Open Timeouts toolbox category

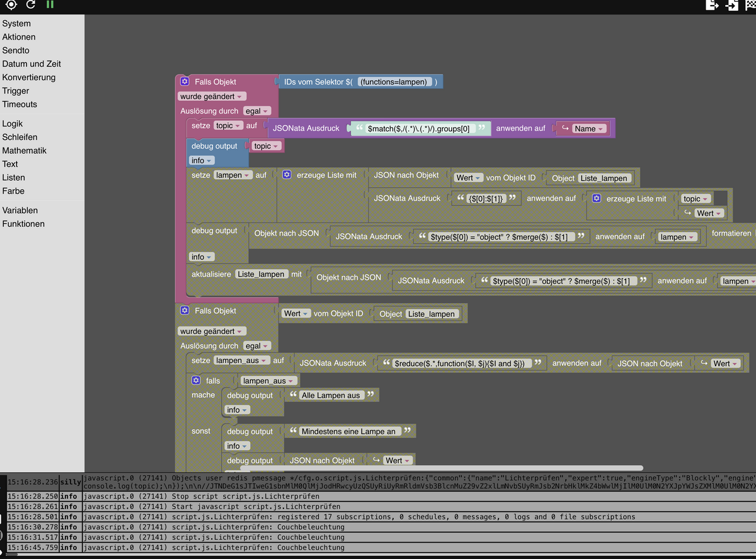coord(20,104)
